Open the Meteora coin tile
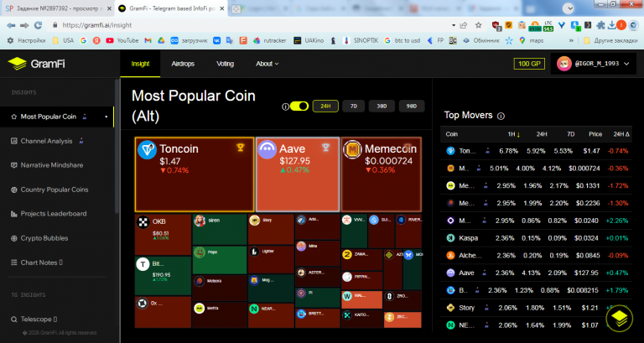The image size is (644, 343). (x=220, y=288)
